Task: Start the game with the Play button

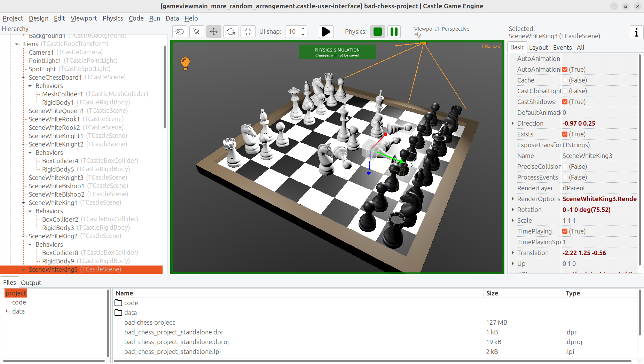Action: 326,32
